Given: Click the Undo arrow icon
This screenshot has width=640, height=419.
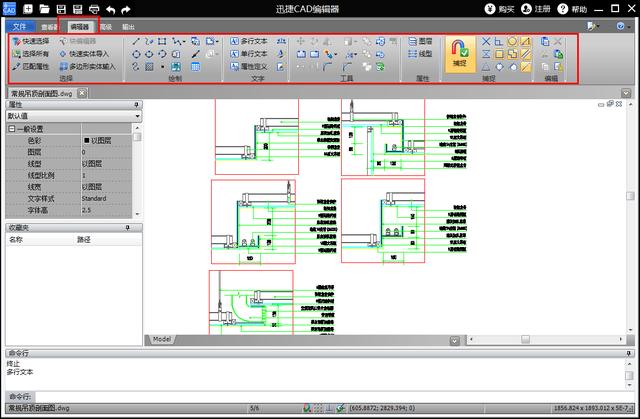Looking at the screenshot, I should (x=111, y=9).
